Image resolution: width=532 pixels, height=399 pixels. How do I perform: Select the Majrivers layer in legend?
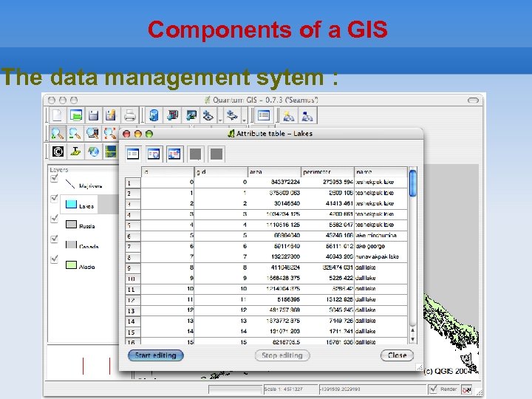tap(90, 186)
